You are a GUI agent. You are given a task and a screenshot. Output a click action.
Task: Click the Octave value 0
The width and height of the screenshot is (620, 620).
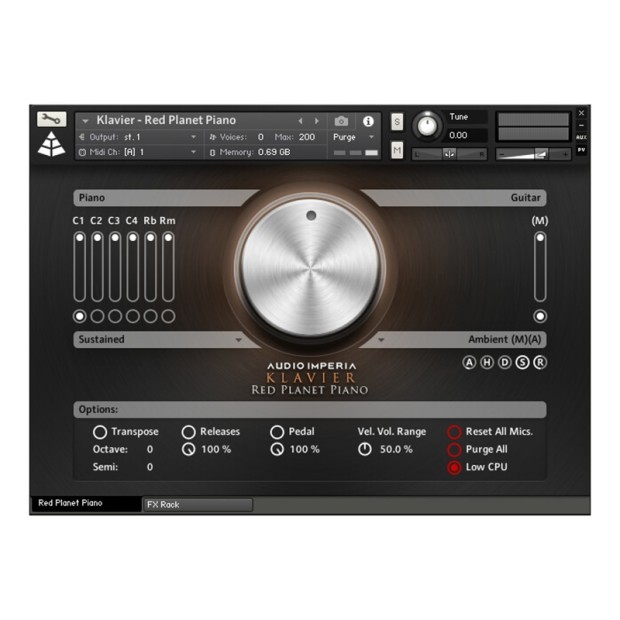(x=150, y=450)
